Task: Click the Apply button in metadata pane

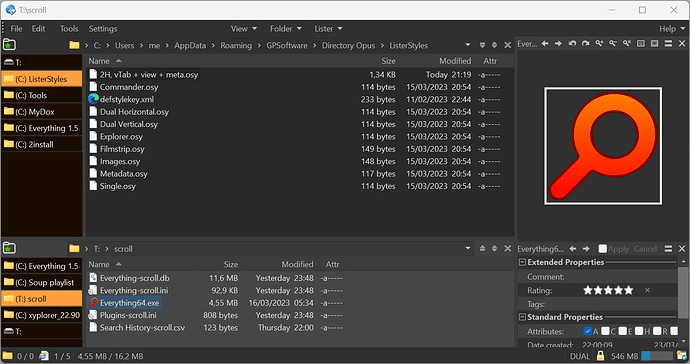Action: 618,249
